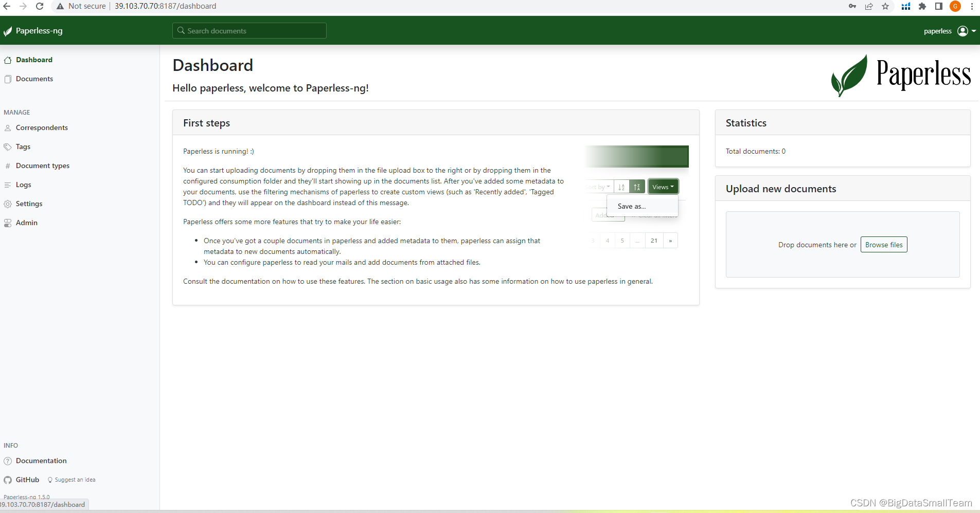This screenshot has height=513, width=980.
Task: Open the Admin page
Action: click(x=27, y=223)
